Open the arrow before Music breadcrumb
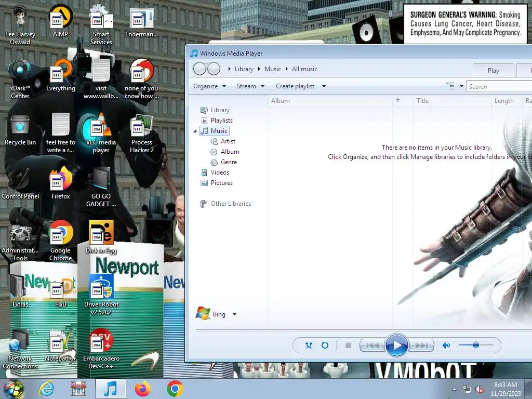Viewport: 532px width, 399px height. tap(259, 69)
